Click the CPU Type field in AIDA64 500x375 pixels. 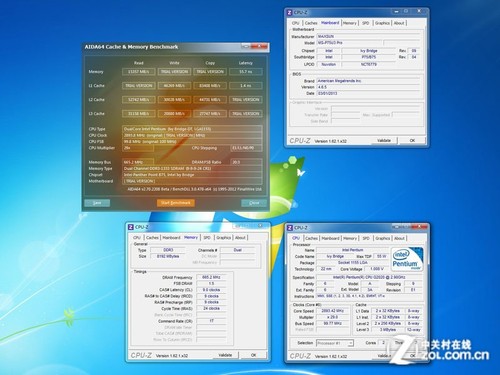[x=192, y=129]
